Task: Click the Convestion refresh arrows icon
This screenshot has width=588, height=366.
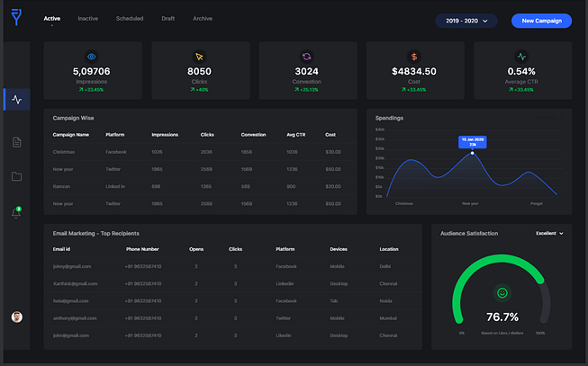Action: click(306, 56)
